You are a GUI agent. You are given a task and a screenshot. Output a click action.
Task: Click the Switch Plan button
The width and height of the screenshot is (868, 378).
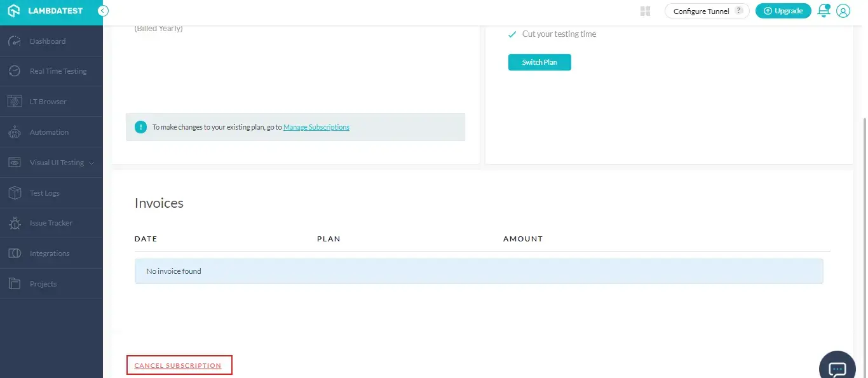pyautogui.click(x=539, y=62)
